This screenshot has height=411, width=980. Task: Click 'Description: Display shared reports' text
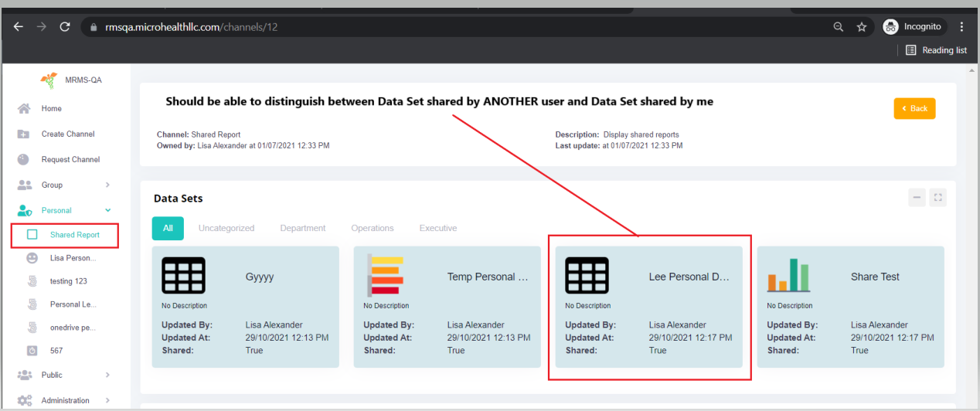click(x=617, y=134)
